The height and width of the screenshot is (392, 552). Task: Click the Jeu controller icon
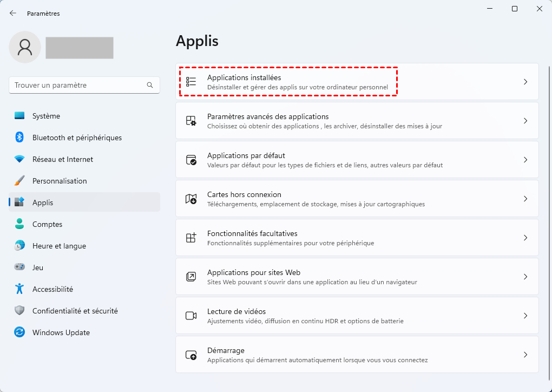click(x=19, y=267)
